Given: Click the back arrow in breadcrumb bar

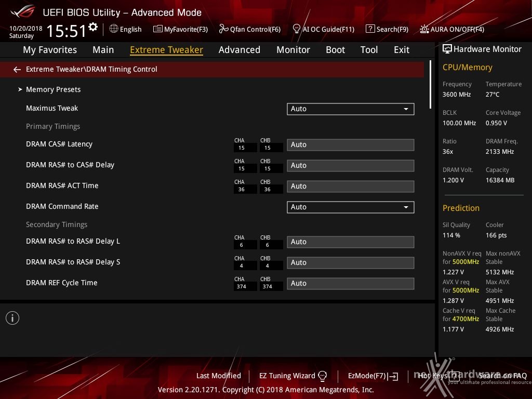Looking at the screenshot, I should tap(17, 70).
